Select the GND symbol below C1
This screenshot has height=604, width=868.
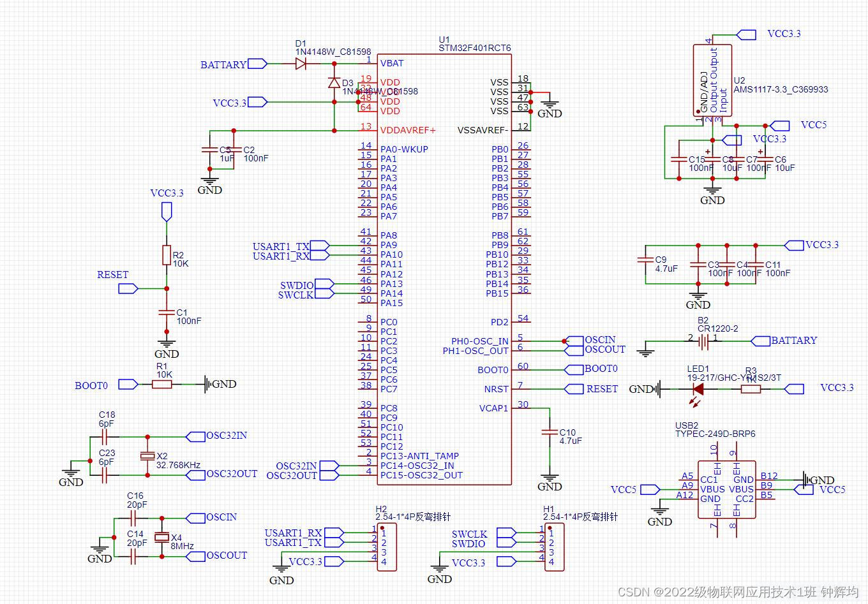[166, 344]
